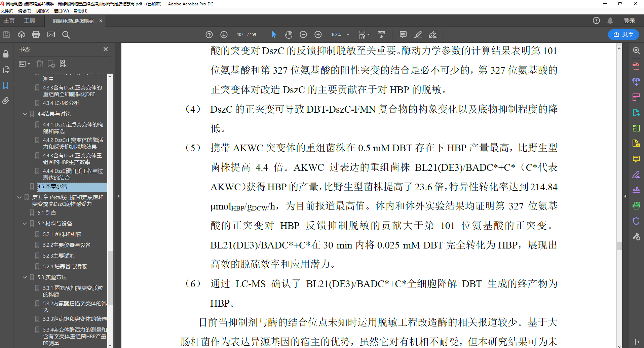
Task: Delete selected bookmark trash icon
Action: point(40,64)
